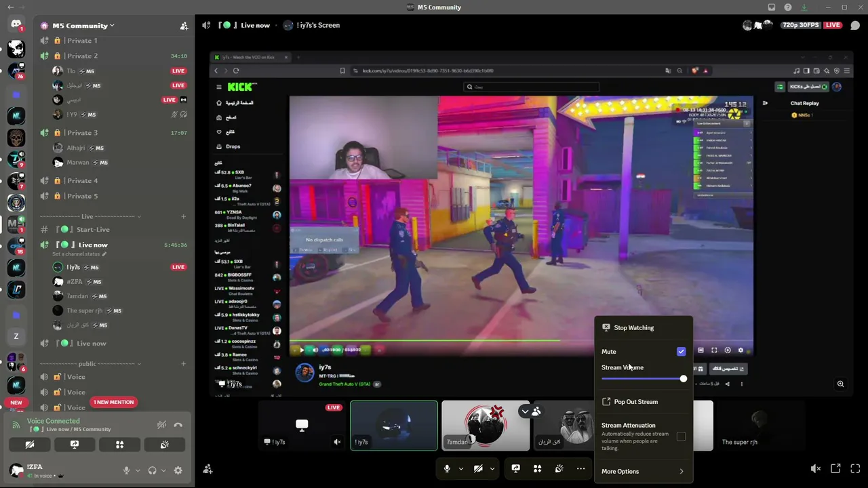868x488 pixels.
Task: Click the invite-to-voice icon below the stream
Action: 208,468
